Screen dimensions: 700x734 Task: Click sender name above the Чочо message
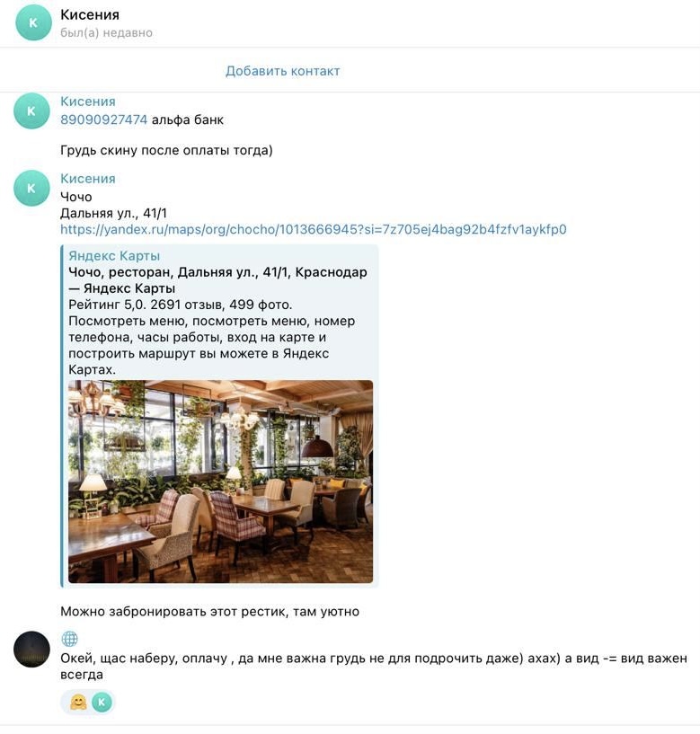(x=88, y=179)
